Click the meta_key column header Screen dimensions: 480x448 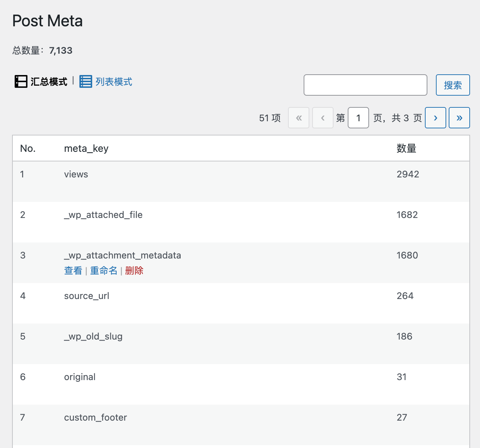pyautogui.click(x=86, y=148)
